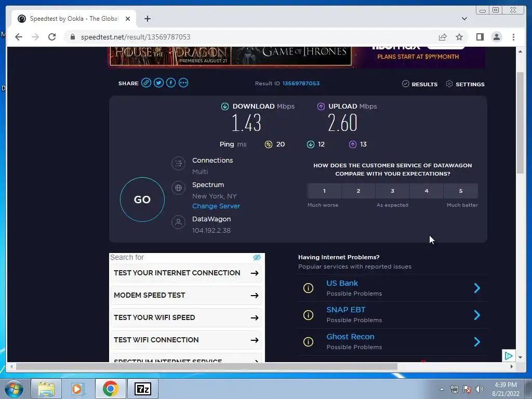Screen dimensions: 532x399
Task: Click the volume speaker tray icon
Action: pyautogui.click(x=480, y=389)
